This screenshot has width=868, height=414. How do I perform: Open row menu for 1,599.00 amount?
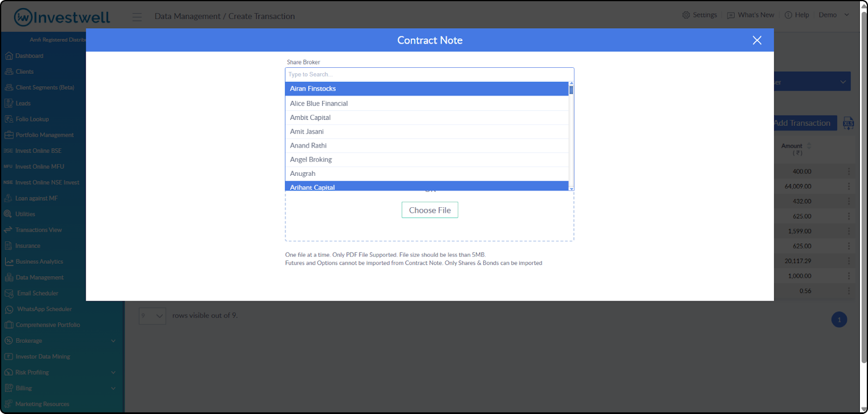click(849, 231)
